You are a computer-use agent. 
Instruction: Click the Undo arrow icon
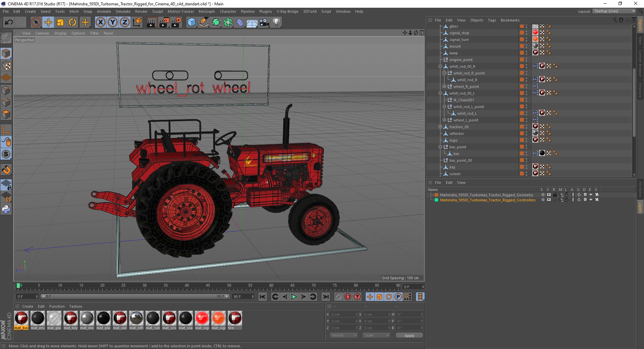9,22
